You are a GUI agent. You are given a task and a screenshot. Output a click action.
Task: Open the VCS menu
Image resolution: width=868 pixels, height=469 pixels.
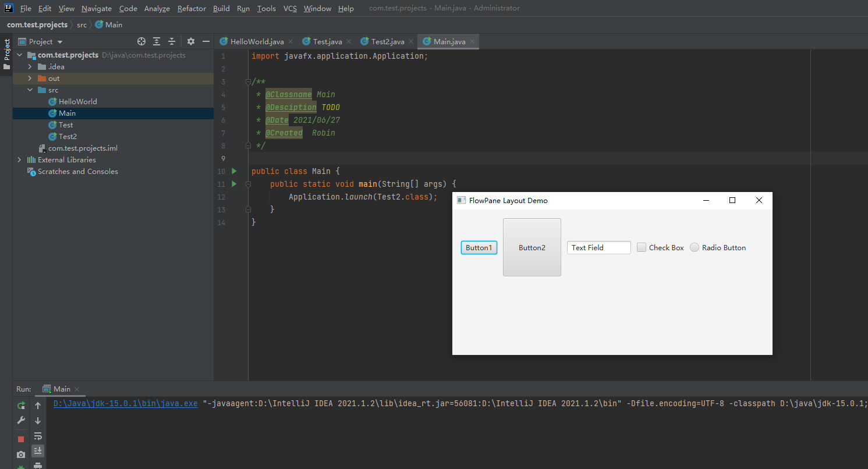click(290, 9)
